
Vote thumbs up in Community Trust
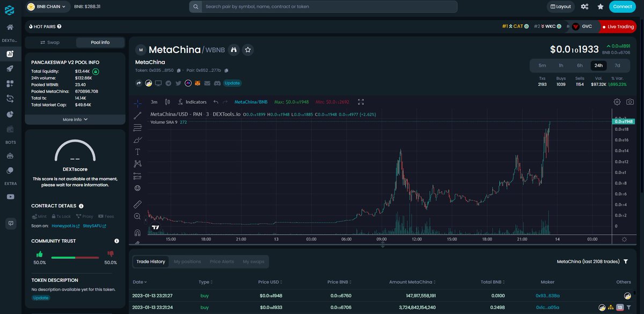[40, 255]
